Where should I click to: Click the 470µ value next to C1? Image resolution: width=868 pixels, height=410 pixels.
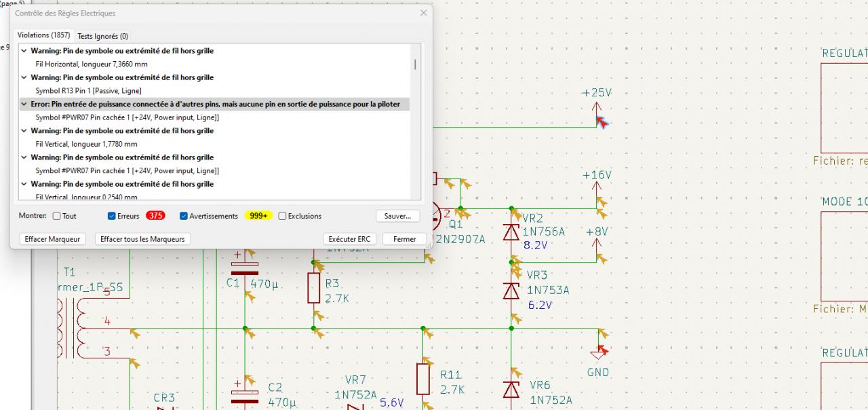(264, 283)
